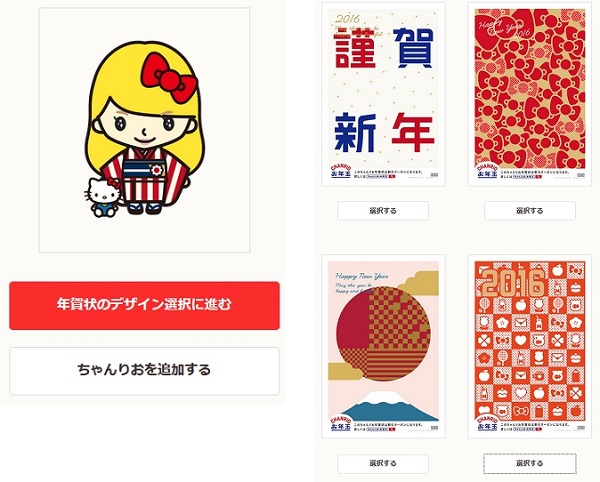The width and height of the screenshot is (600, 482).
Task: Click the small Hello Kitty figure
Action: [x=102, y=197]
